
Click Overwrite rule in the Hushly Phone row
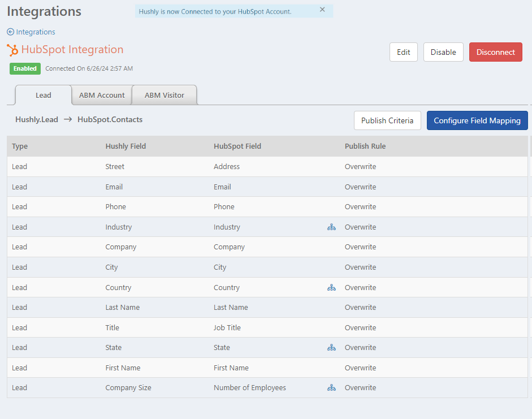point(360,206)
